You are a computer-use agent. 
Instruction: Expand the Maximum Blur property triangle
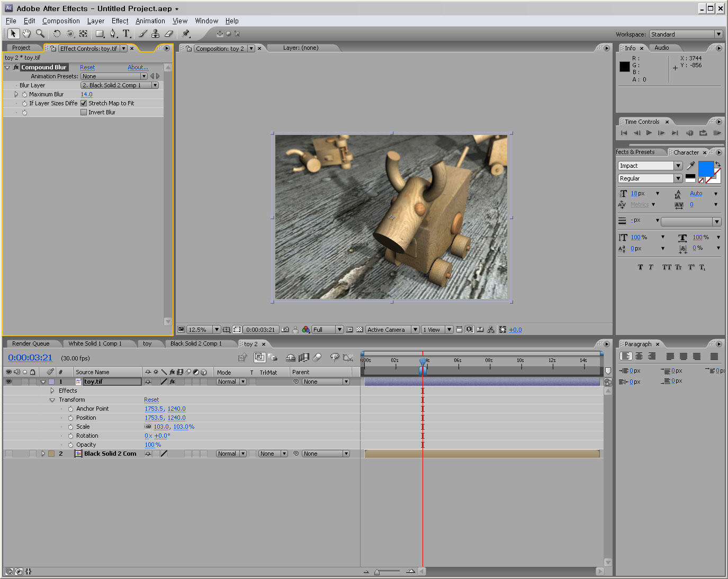pos(16,94)
